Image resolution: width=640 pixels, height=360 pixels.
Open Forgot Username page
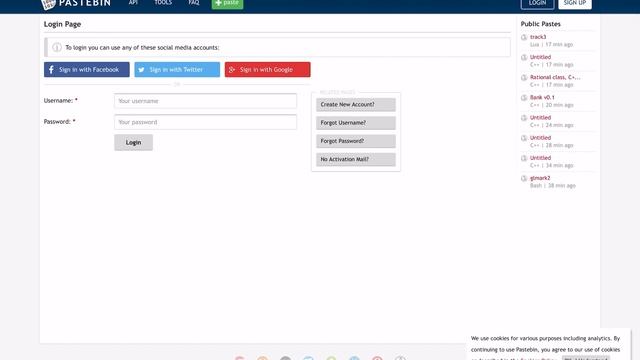tap(356, 123)
